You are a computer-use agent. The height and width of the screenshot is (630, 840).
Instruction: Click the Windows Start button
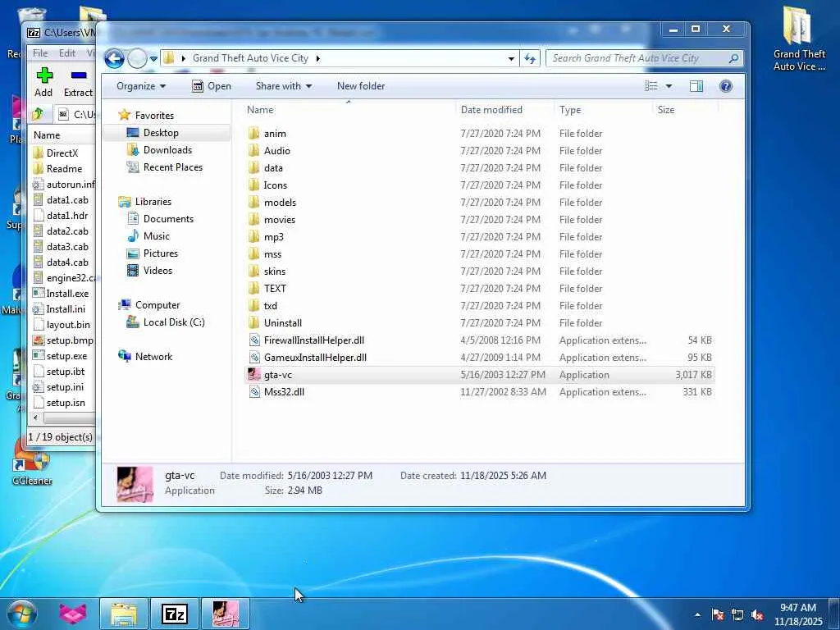point(21,614)
